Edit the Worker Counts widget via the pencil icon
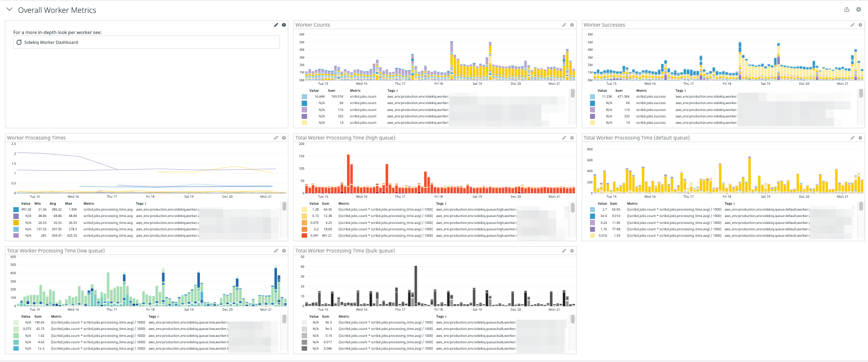 click(x=564, y=25)
